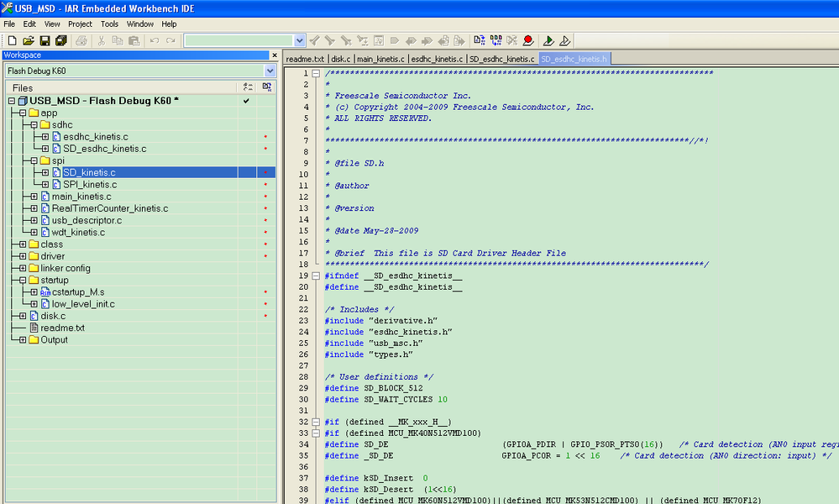Expand the main_kinetis.c file node
839x504 pixels.
(x=34, y=197)
